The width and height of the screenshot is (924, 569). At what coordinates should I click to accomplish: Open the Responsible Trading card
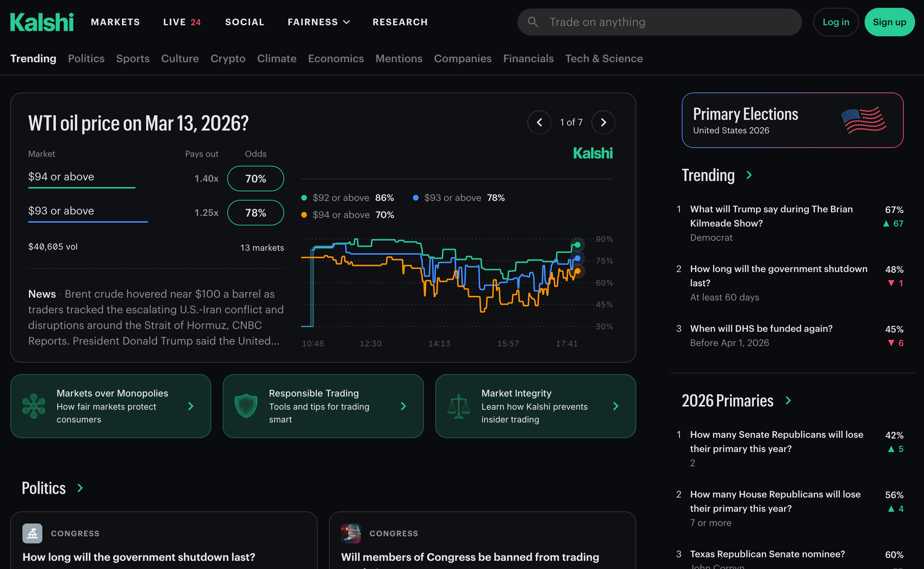coord(323,406)
